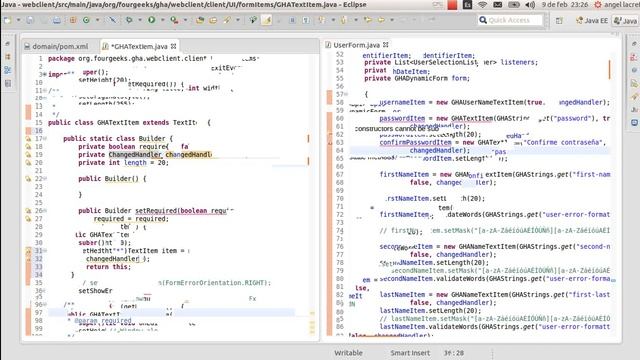The height and width of the screenshot is (360, 640).
Task: Click warning marker at line 19 gutter
Action: 28,155
